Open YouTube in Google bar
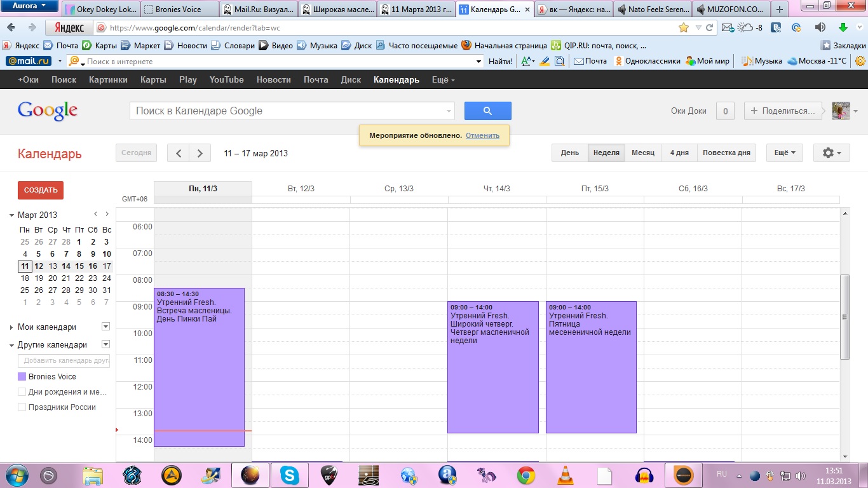Image resolution: width=868 pixels, height=488 pixels. [x=227, y=80]
